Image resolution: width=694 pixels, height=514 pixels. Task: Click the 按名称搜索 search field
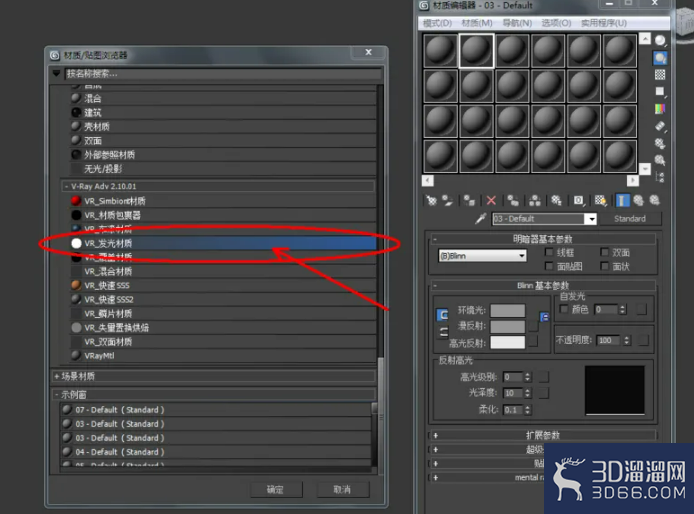tap(223, 73)
